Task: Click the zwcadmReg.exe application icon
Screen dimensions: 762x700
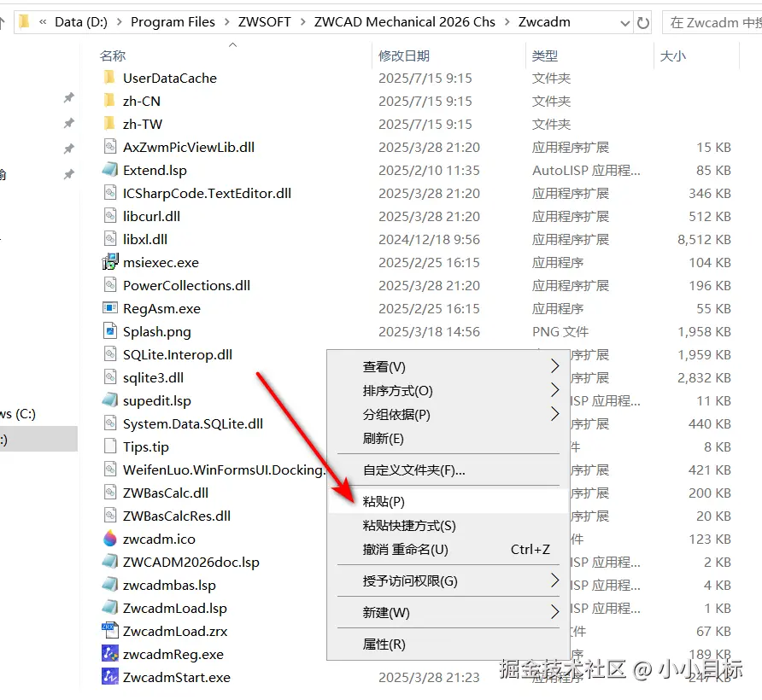Action: tap(110, 654)
